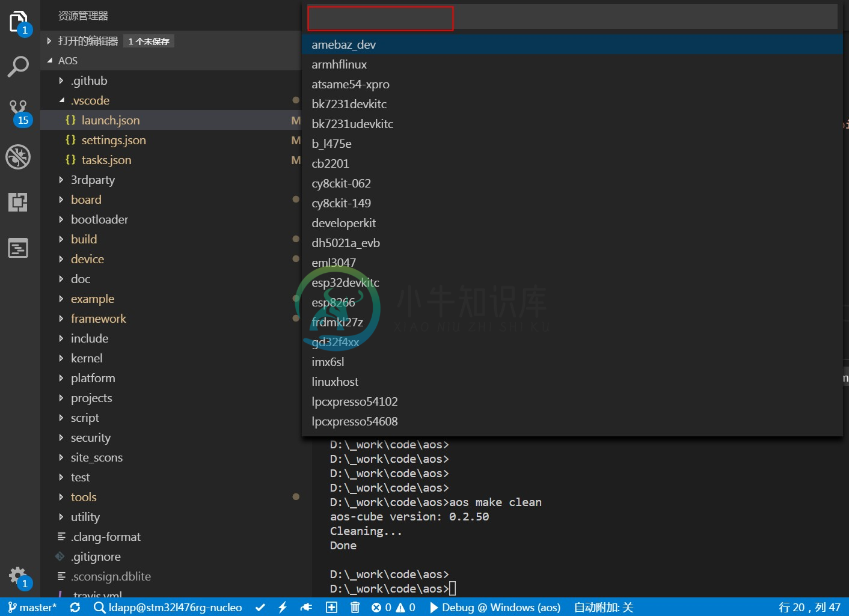
Task: Choose linuxhost in the quick pick list
Action: coord(572,382)
